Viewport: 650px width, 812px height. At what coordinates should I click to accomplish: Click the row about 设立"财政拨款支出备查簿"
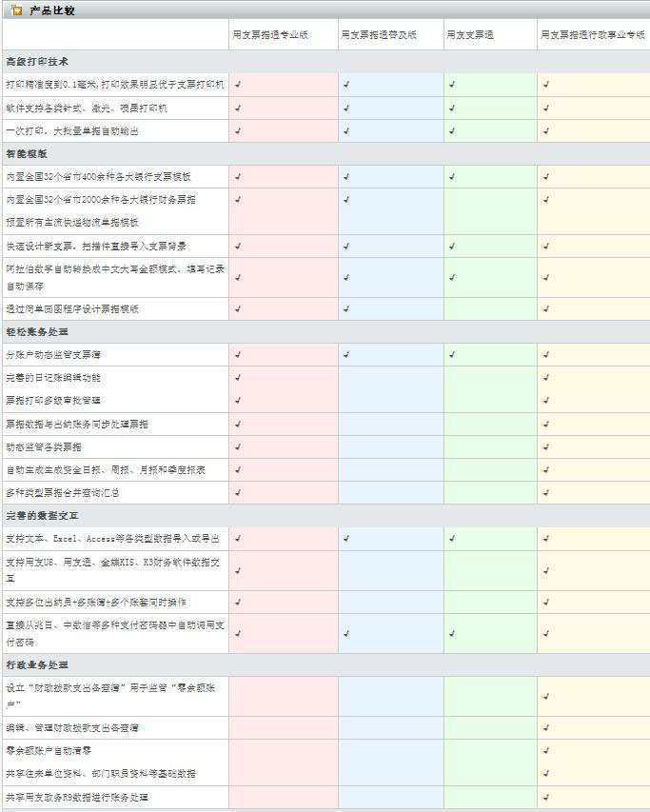click(x=326, y=697)
